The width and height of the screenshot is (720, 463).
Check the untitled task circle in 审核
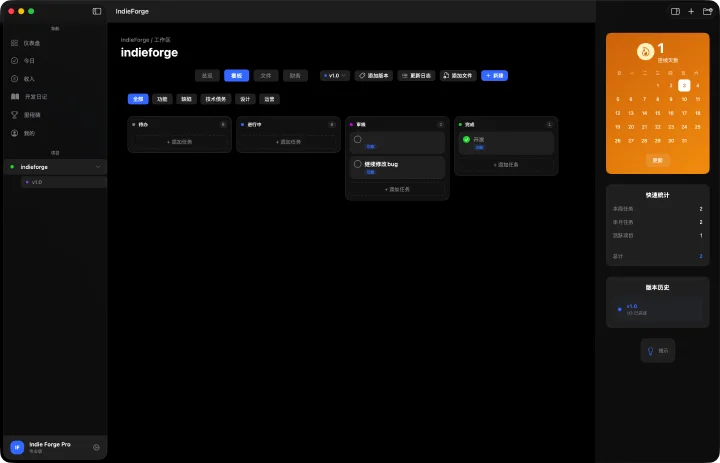point(357,139)
